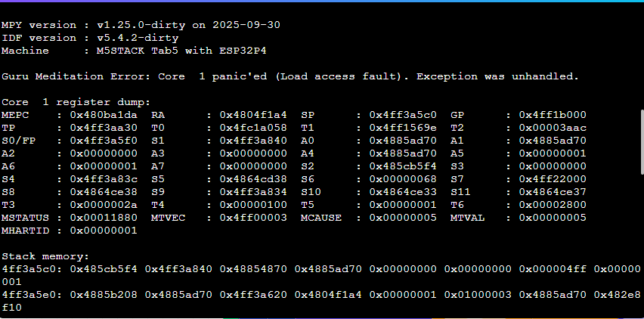Screen dimensions: 644x319
Task: Click the MHARTID register label
Action: tap(25, 231)
